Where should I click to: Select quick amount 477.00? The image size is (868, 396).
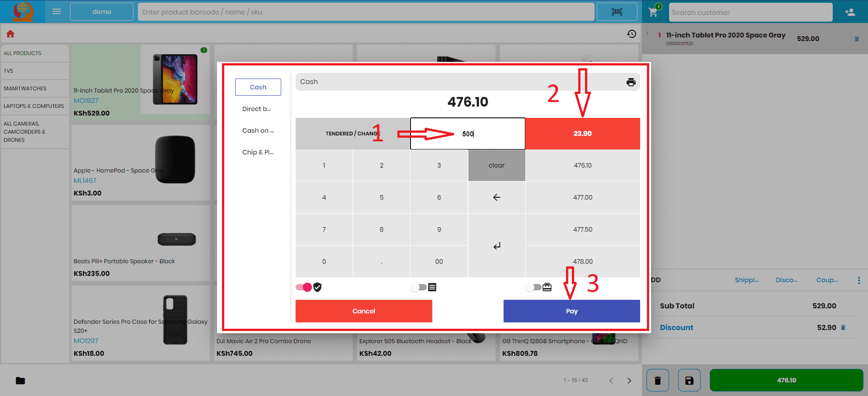pyautogui.click(x=583, y=197)
